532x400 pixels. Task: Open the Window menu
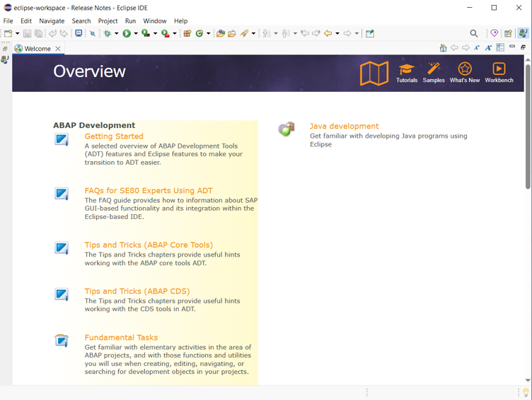(x=155, y=21)
